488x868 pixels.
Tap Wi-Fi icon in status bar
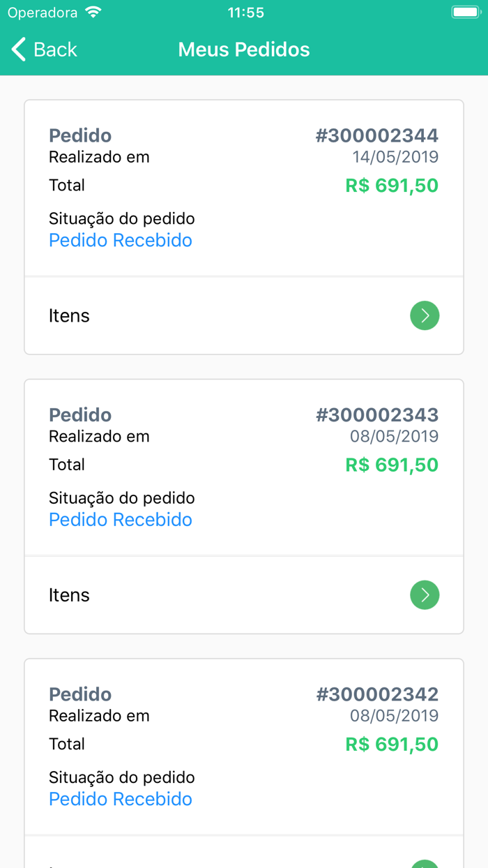point(92,13)
